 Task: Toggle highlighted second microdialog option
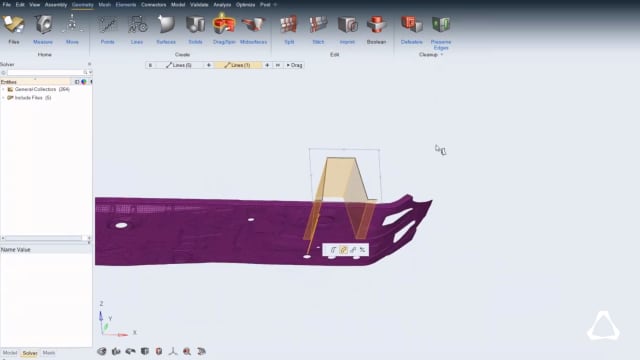343,250
